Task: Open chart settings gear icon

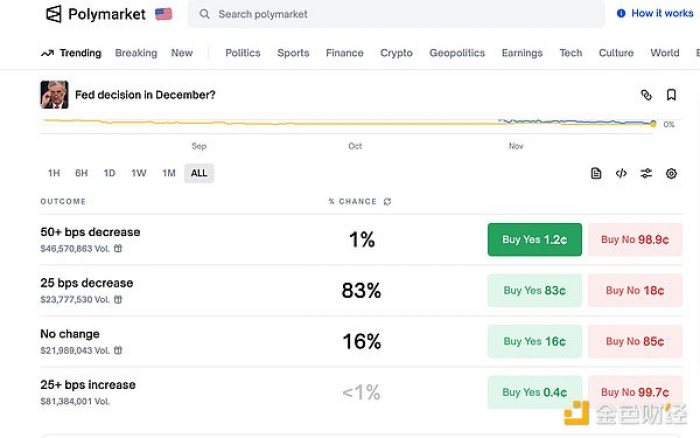Action: pyautogui.click(x=671, y=173)
